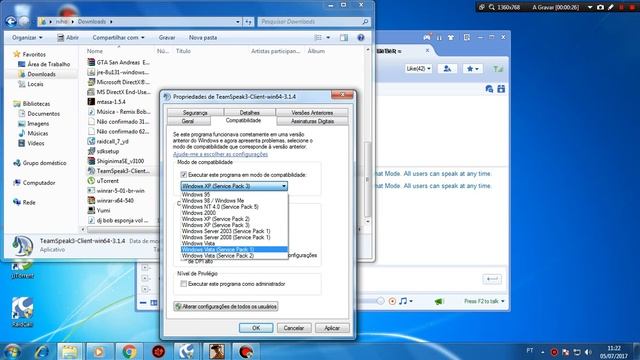Click the Explorer back navigation arrow
This screenshot has height=360, width=640.
pos(11,21)
